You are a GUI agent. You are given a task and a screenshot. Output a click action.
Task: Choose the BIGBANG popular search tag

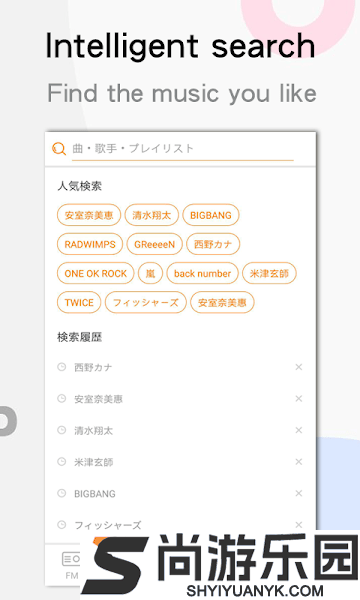click(x=211, y=215)
